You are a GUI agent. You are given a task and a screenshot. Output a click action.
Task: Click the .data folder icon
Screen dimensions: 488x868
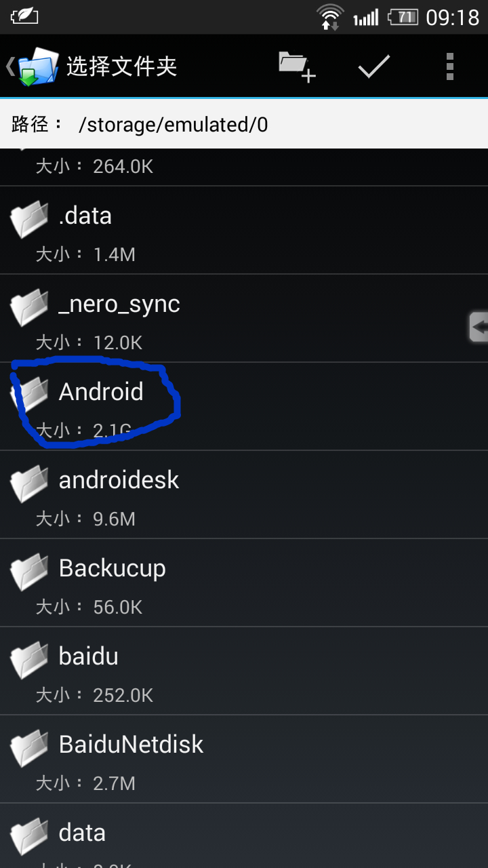pos(29,218)
